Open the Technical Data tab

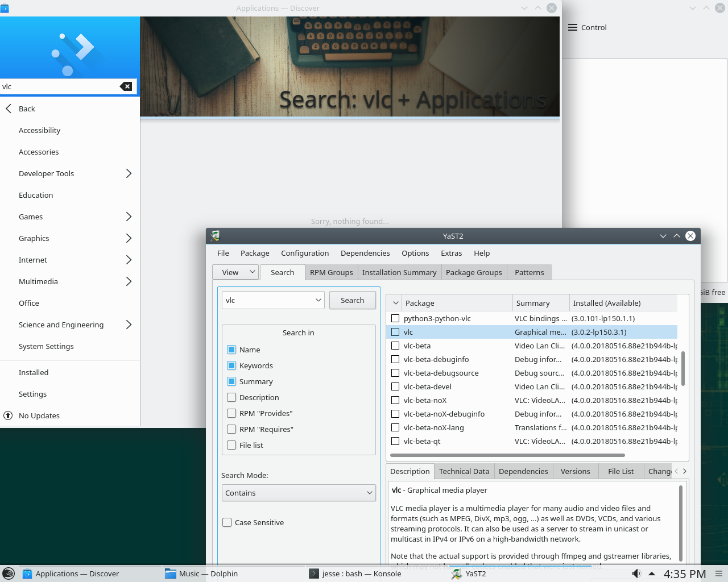[464, 471]
